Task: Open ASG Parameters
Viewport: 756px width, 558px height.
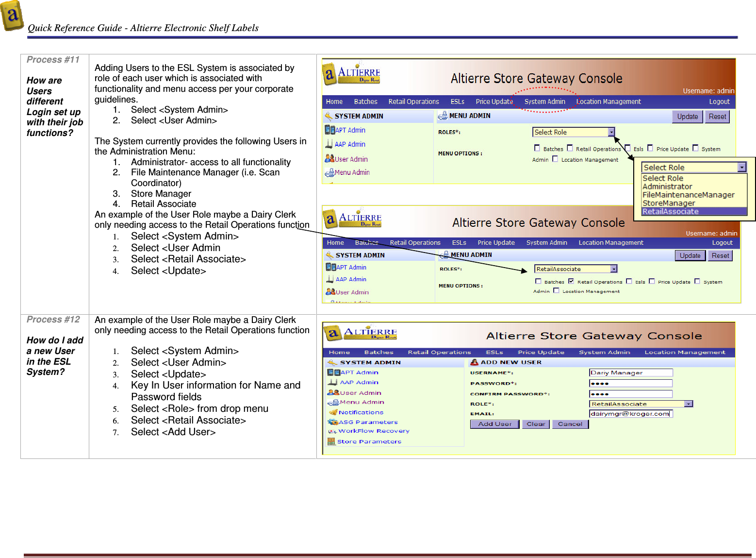Action: tap(366, 422)
